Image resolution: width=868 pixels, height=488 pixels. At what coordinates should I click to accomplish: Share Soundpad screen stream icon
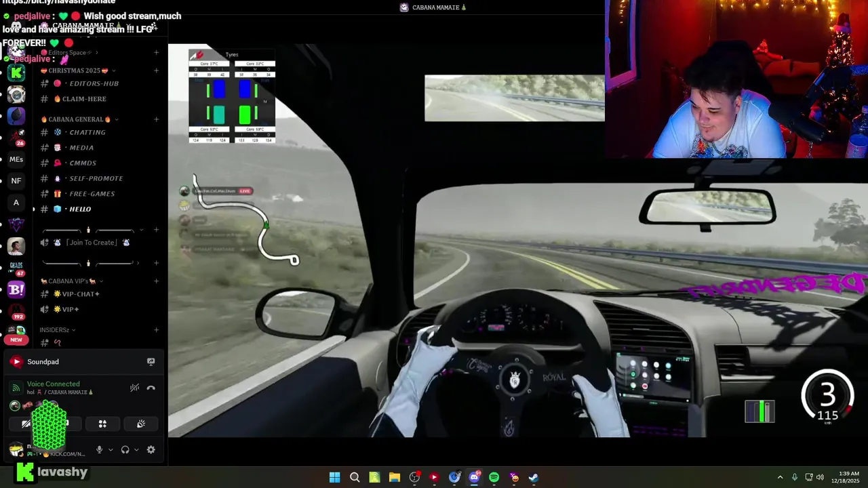click(151, 362)
